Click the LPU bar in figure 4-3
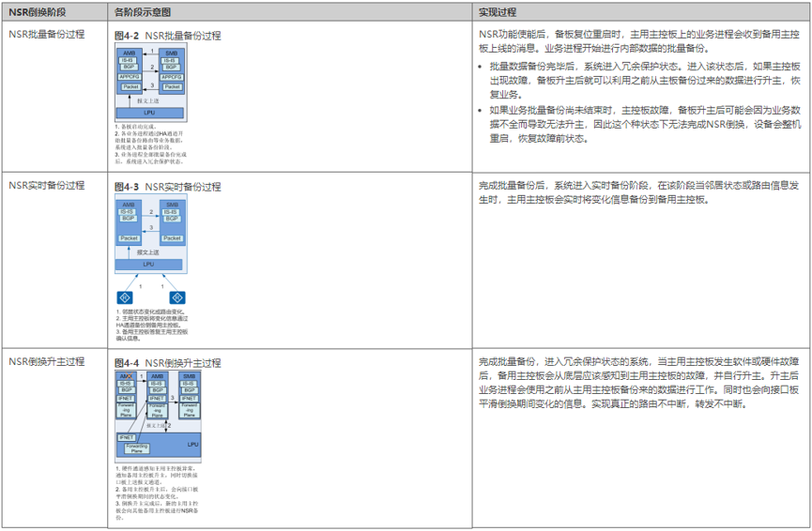This screenshot has height=531, width=812. [x=149, y=265]
